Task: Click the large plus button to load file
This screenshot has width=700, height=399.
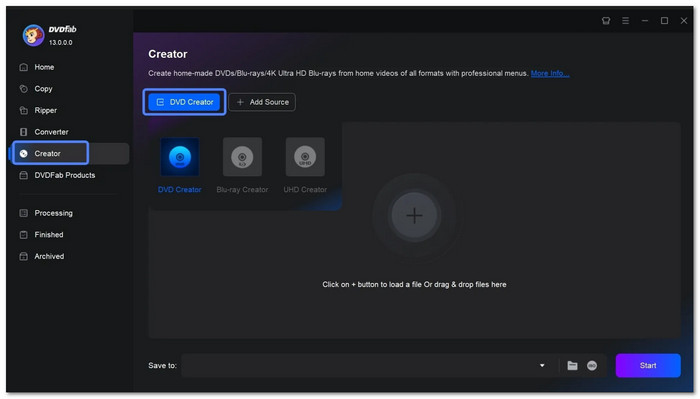Action: tap(414, 216)
